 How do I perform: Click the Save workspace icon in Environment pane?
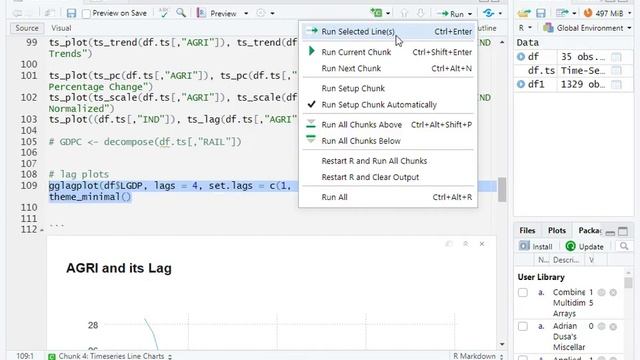[541, 13]
